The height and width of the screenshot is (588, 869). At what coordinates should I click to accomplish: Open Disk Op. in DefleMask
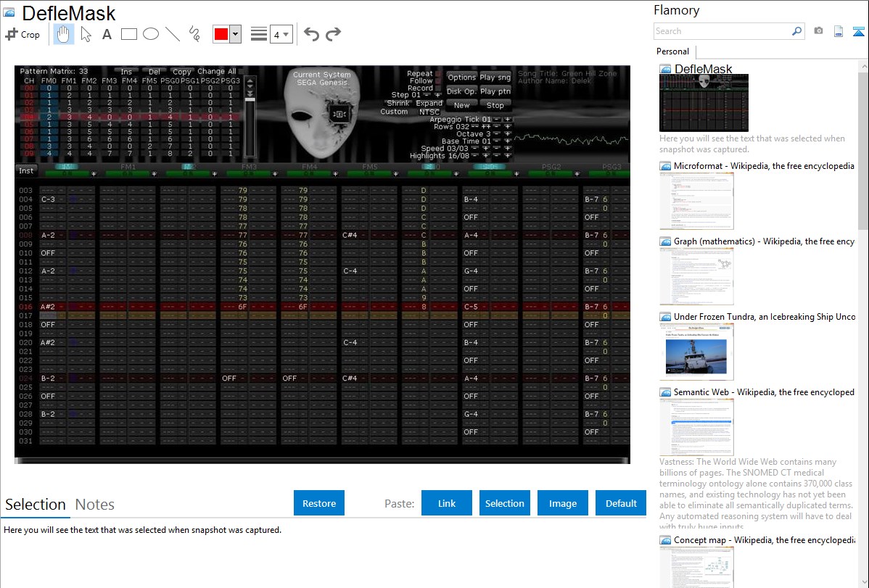click(461, 91)
